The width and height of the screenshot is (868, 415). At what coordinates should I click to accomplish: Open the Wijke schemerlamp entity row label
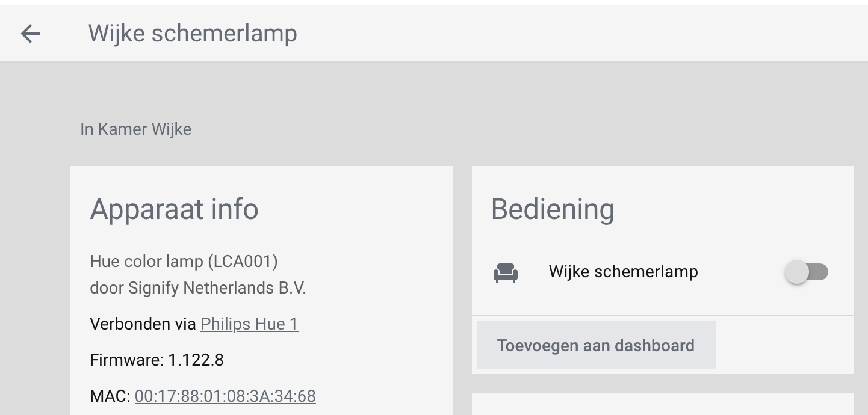[x=623, y=272]
